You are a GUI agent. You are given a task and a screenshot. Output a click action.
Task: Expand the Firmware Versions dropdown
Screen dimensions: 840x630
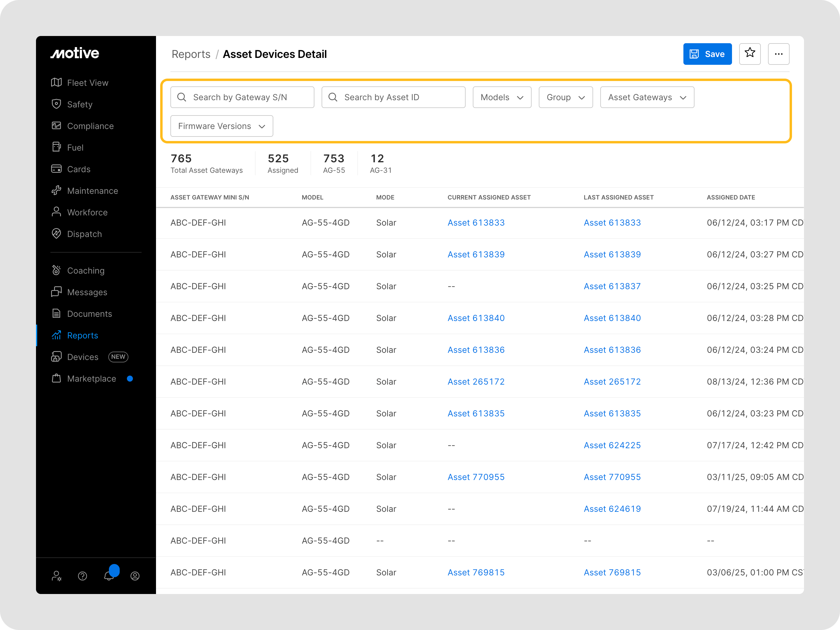coord(221,126)
